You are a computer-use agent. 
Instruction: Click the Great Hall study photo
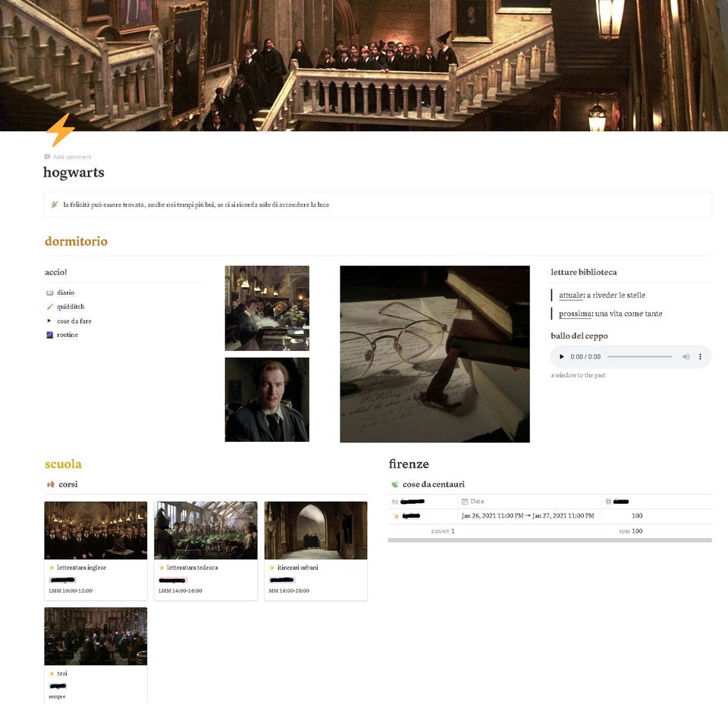pos(267,308)
